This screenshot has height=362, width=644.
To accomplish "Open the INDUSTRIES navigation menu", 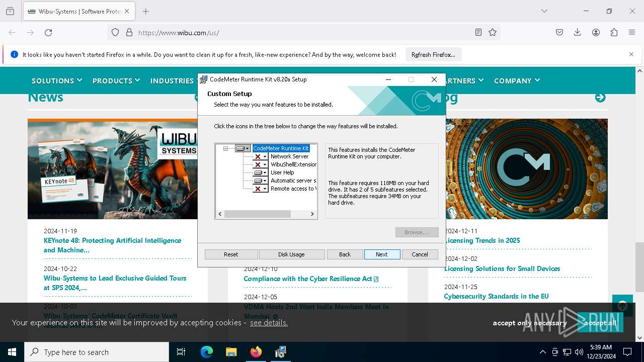I will point(172,80).
